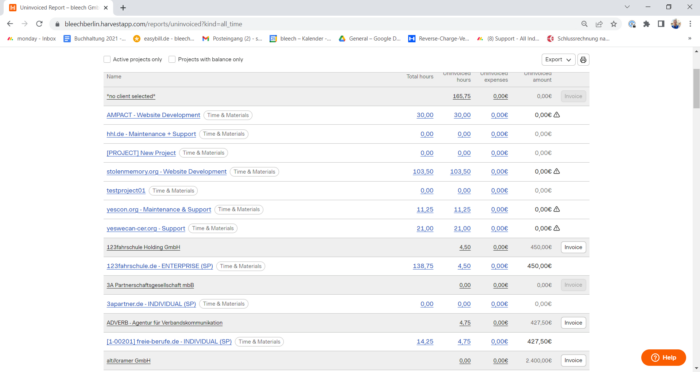The image size is (700, 372).
Task: Toggle Projects with balance only checkbox
Action: tap(172, 59)
